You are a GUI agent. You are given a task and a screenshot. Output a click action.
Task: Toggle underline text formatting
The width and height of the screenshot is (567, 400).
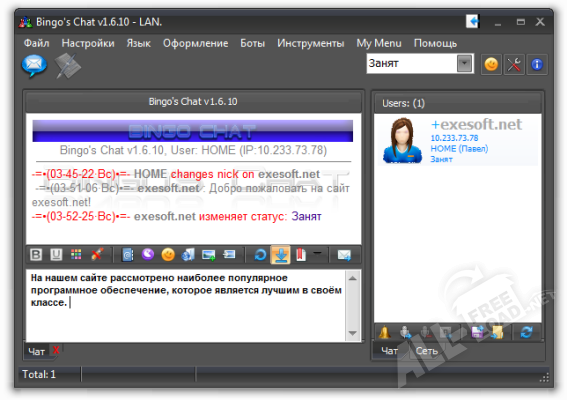click(x=56, y=255)
